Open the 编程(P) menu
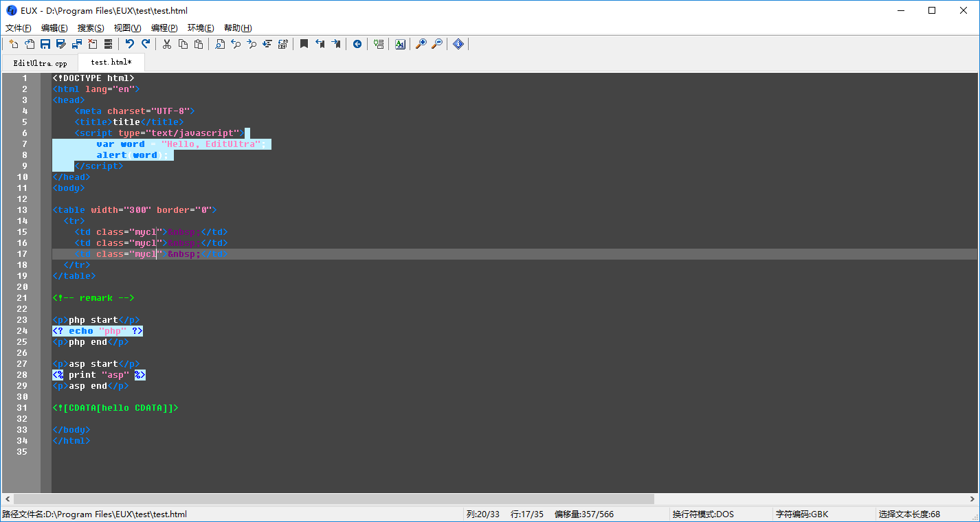This screenshot has height=522, width=980. pos(164,28)
